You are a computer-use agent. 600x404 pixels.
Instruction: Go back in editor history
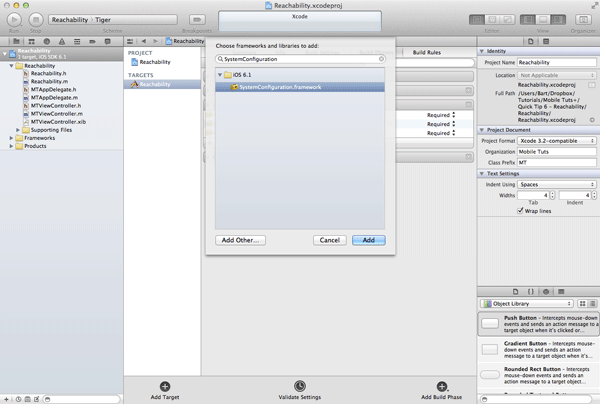[144, 41]
